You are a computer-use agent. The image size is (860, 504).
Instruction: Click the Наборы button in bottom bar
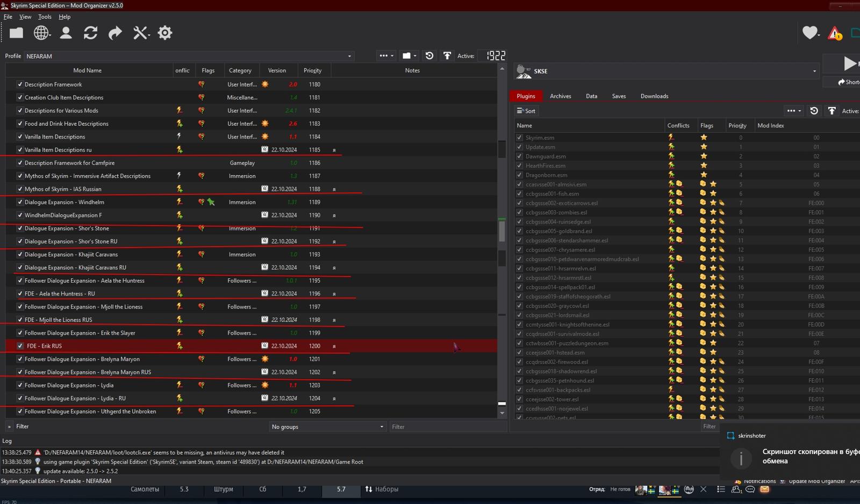pos(382,489)
